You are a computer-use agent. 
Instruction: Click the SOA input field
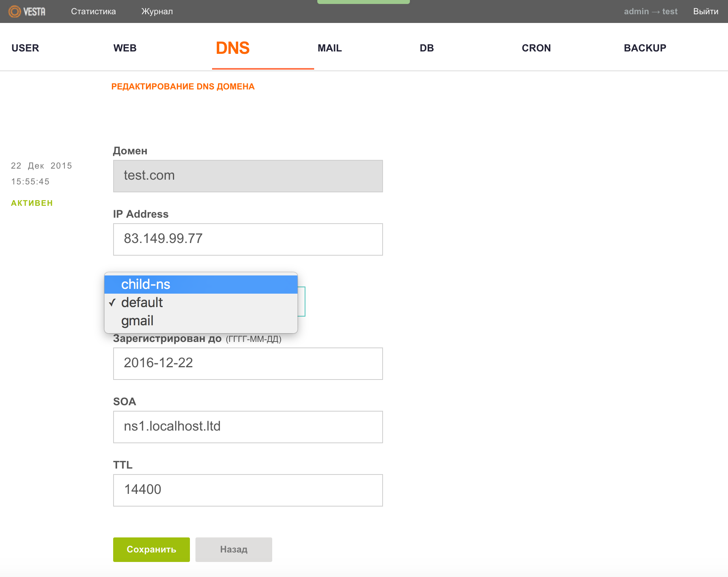coord(248,427)
